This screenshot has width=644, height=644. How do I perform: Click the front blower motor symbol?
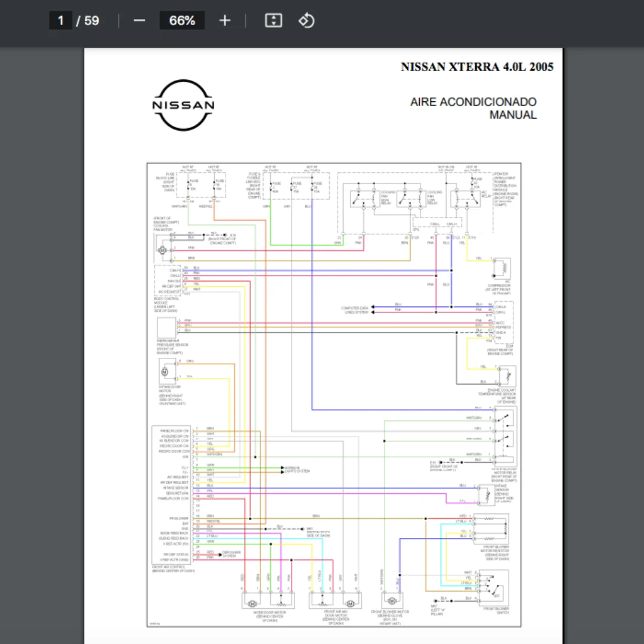coord(392,601)
